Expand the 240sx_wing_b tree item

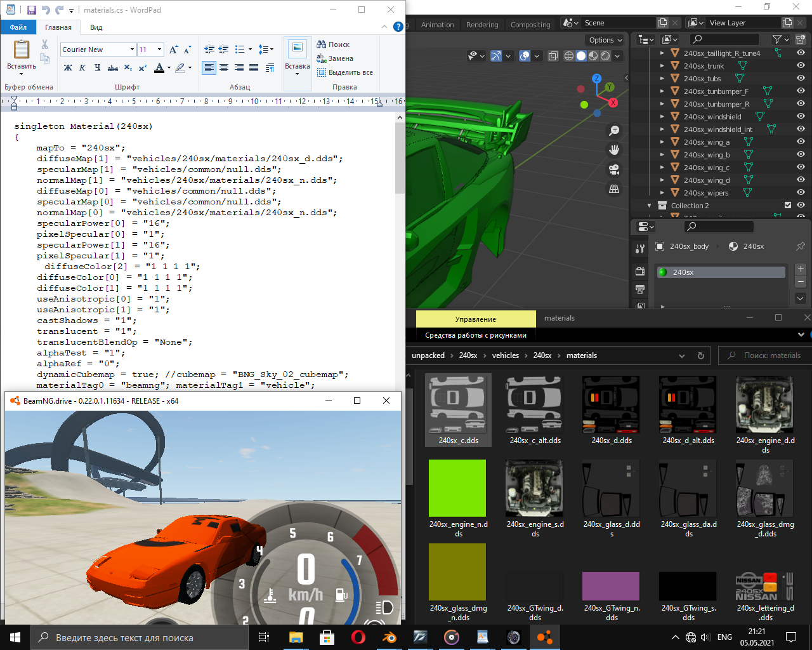pos(662,155)
